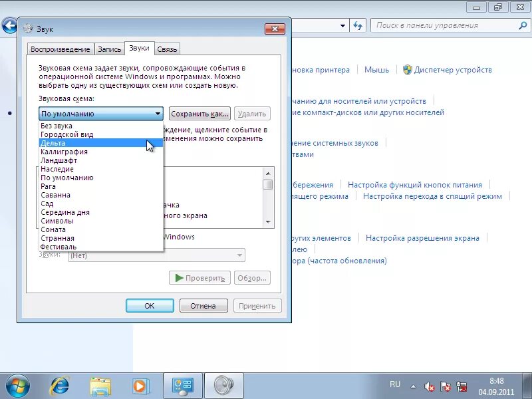Open Windows Explorer folder taskbar icon
This screenshot has width=532, height=399.
coord(100,386)
